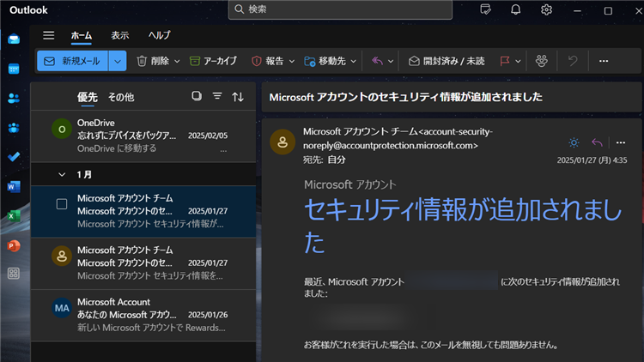Viewport: 644px width, 362px height.
Task: Click the undo arrow in the toolbar
Action: (x=571, y=61)
